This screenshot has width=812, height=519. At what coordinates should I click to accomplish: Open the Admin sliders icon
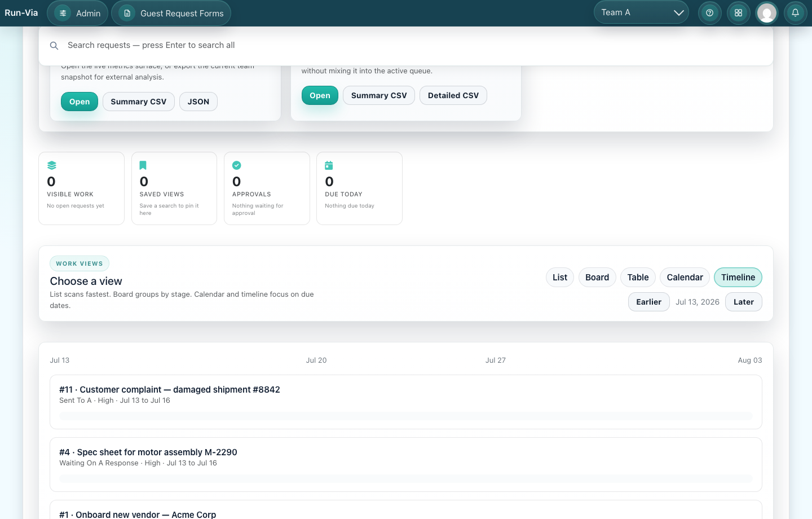[x=63, y=13]
